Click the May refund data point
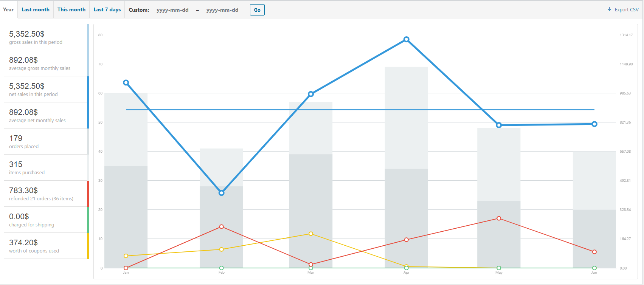Viewport: 644px width, 285px height. (x=499, y=218)
